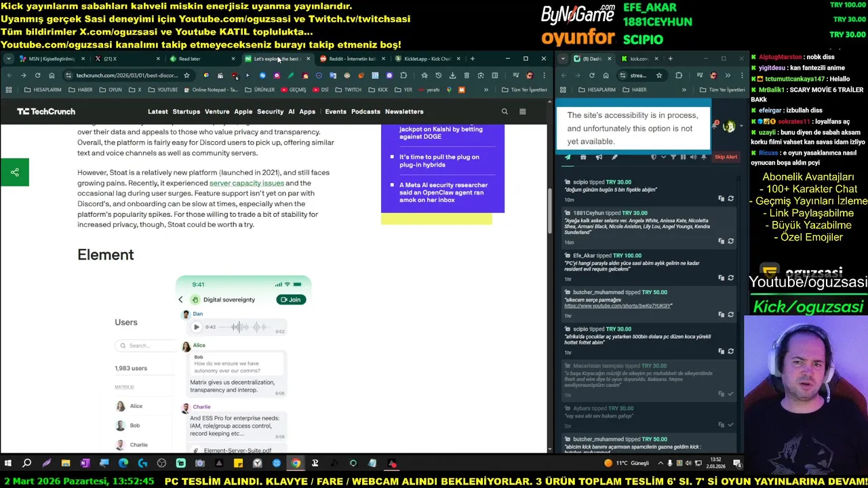Click the TechCrunch logo
The width and height of the screenshot is (868, 488).
[46, 111]
